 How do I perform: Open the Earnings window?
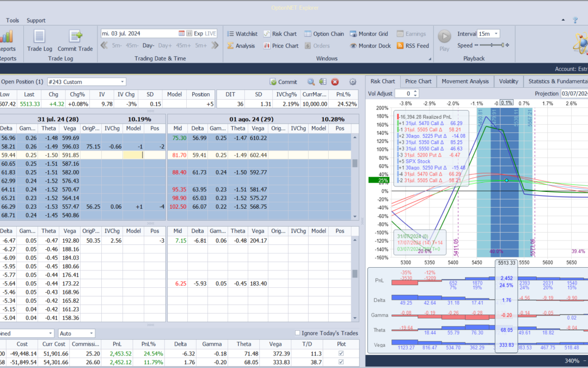coord(412,34)
